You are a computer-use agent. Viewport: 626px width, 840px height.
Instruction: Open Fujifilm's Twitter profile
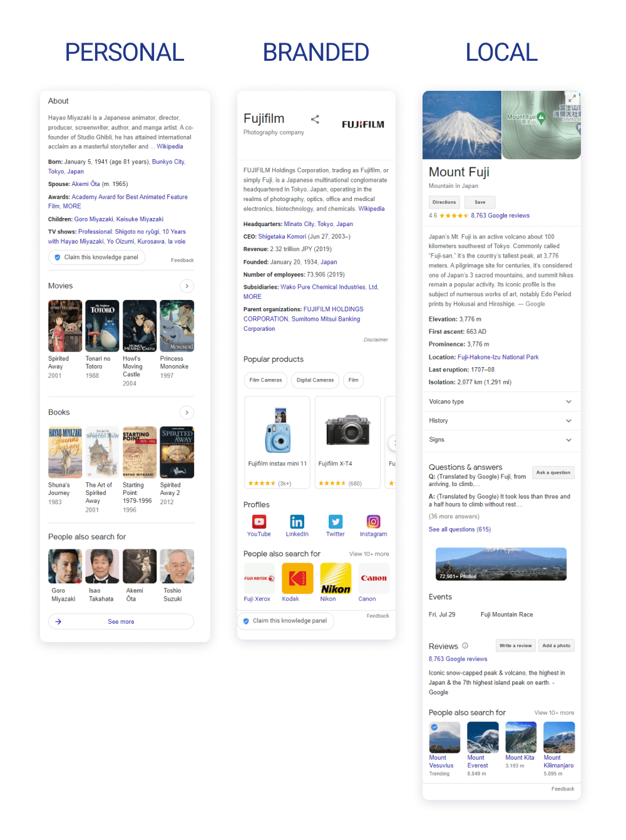point(335,522)
